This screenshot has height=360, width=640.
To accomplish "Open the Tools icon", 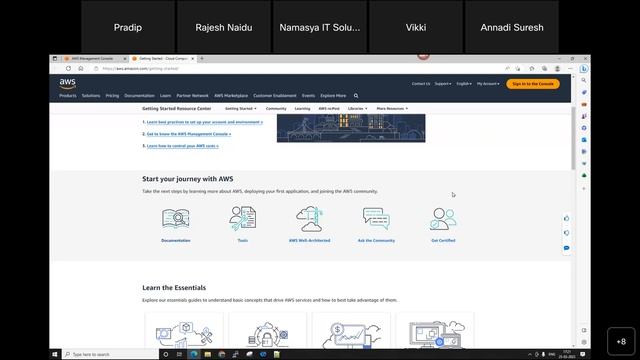I will (x=242, y=218).
